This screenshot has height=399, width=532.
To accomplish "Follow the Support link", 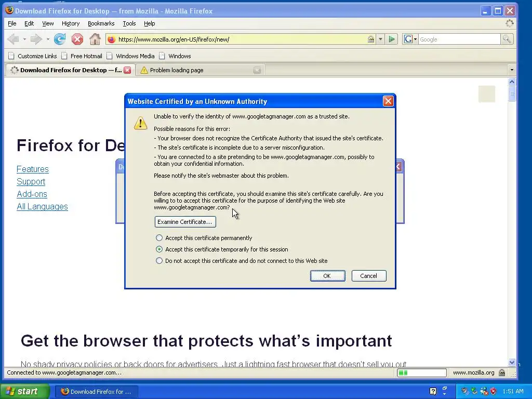I will (31, 181).
